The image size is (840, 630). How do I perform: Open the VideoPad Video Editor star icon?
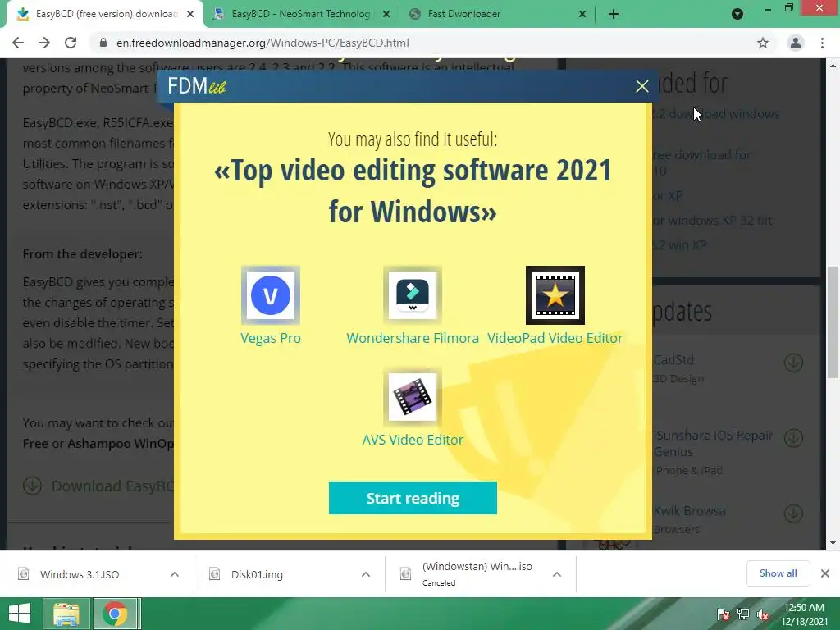(x=555, y=295)
